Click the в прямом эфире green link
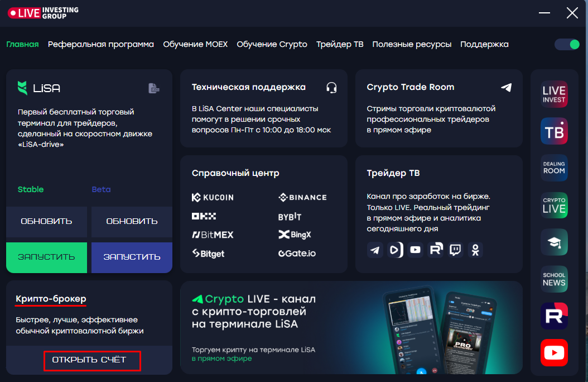The height and width of the screenshot is (382, 588). coord(221,359)
